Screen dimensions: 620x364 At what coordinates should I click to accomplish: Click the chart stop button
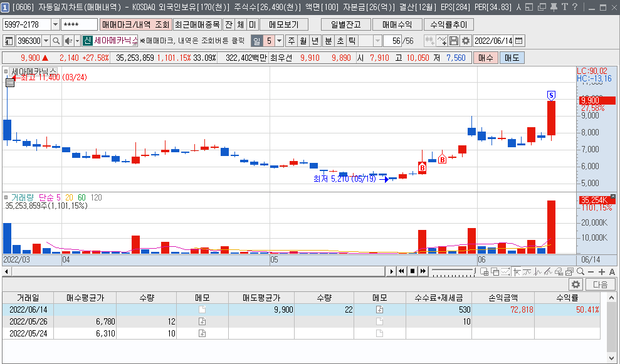pyautogui.click(x=412, y=271)
